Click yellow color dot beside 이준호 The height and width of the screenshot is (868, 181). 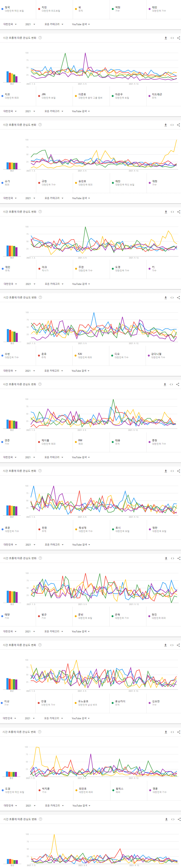click(76, 96)
